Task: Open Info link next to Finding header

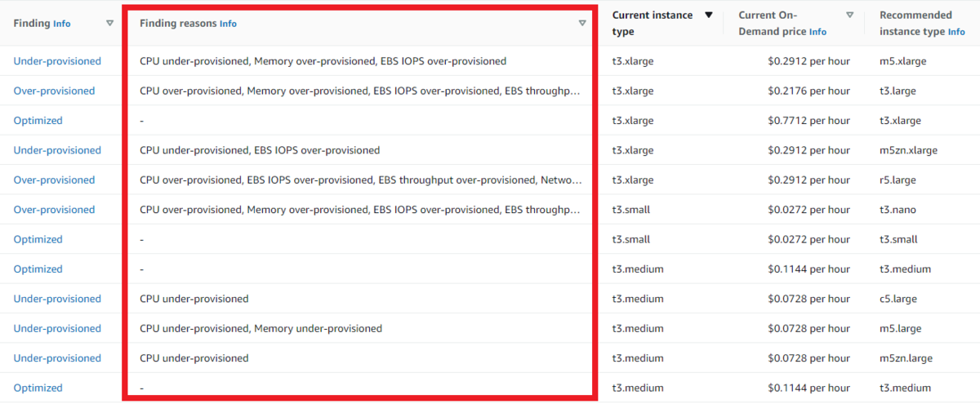Action: click(x=62, y=24)
